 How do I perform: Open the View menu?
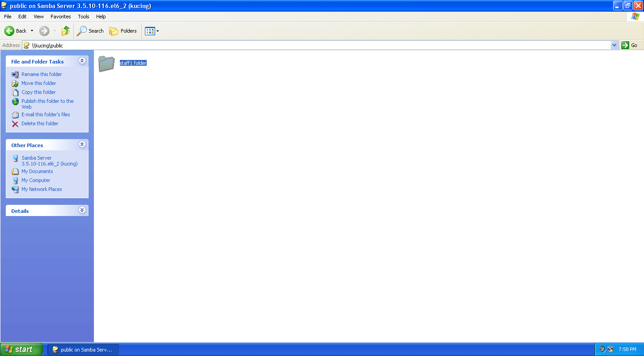[x=39, y=17]
